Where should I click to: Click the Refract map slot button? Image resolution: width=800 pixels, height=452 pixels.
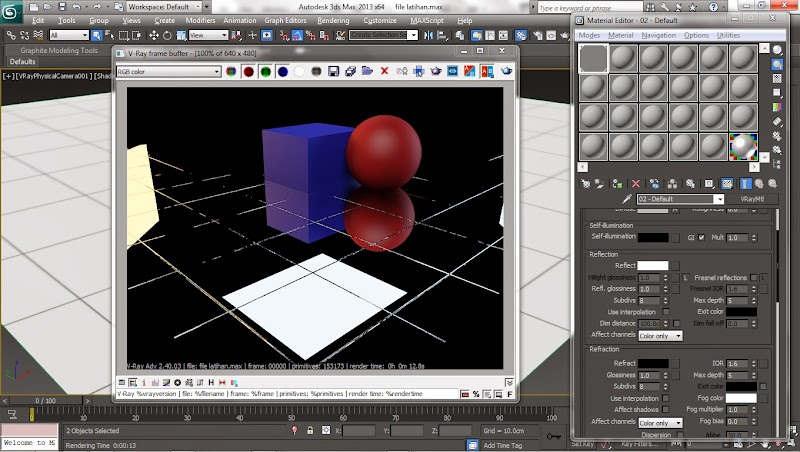(x=676, y=363)
